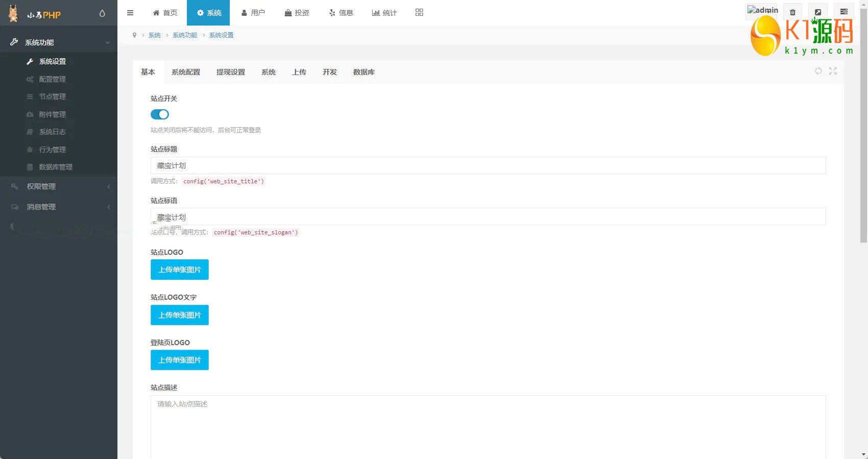
Task: Toggle the 站点开关 site switch
Action: [160, 114]
